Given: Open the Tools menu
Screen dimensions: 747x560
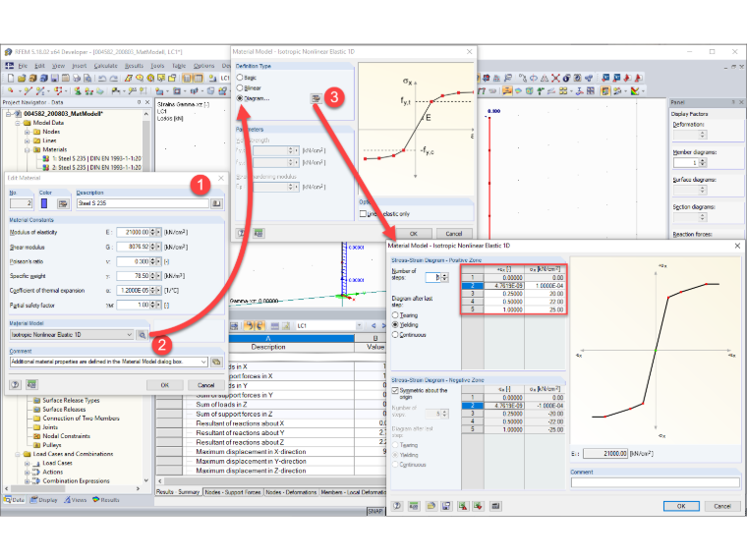Looking at the screenshot, I should (x=157, y=66).
